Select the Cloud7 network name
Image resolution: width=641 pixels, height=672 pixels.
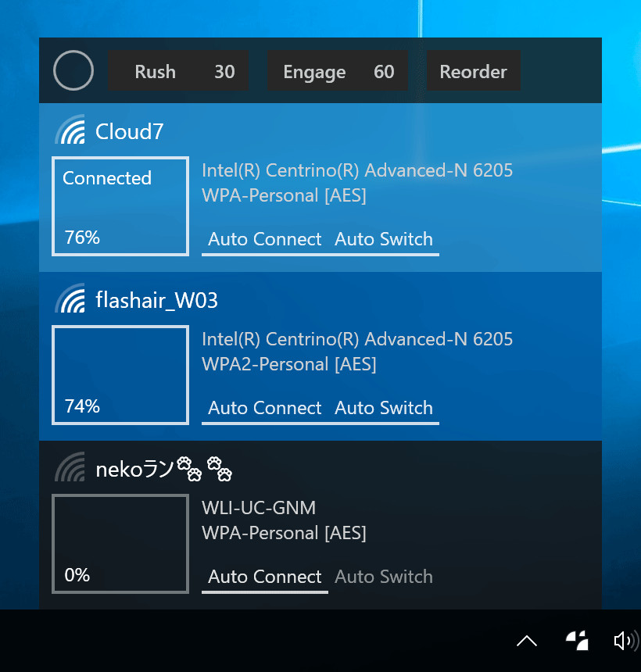pyautogui.click(x=129, y=131)
